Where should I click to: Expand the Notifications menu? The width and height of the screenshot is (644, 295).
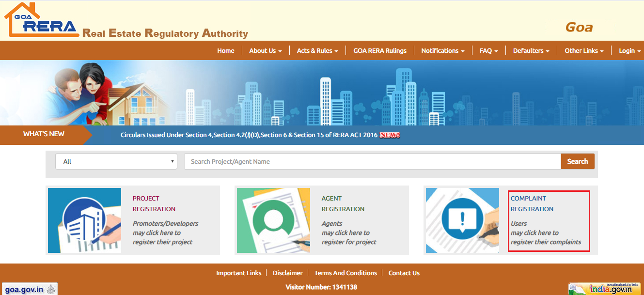tap(442, 50)
